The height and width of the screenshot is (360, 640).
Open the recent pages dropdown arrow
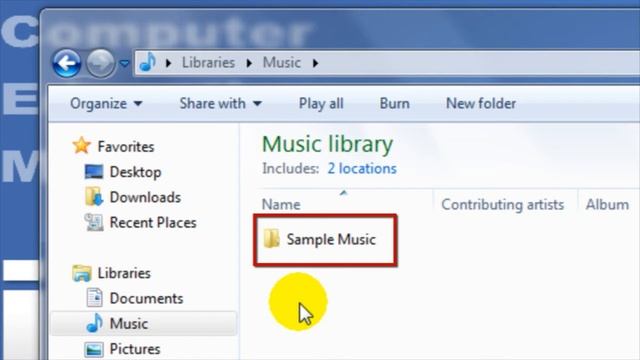(124, 64)
